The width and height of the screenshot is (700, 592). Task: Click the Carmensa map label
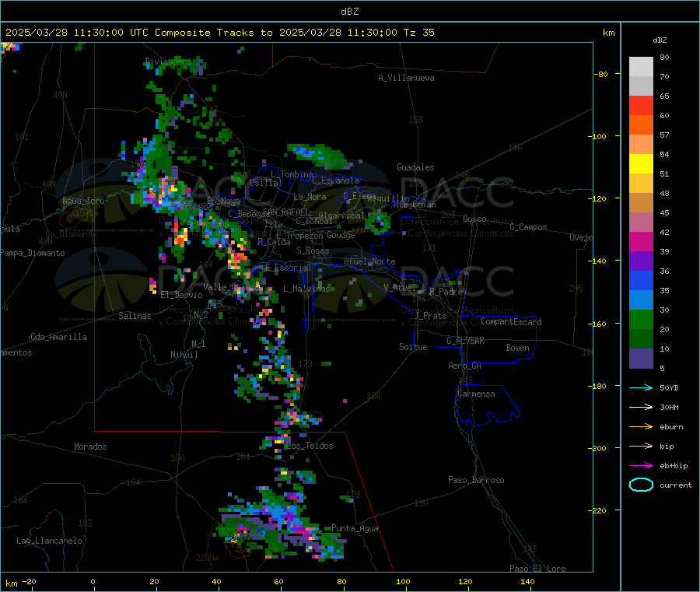click(476, 394)
